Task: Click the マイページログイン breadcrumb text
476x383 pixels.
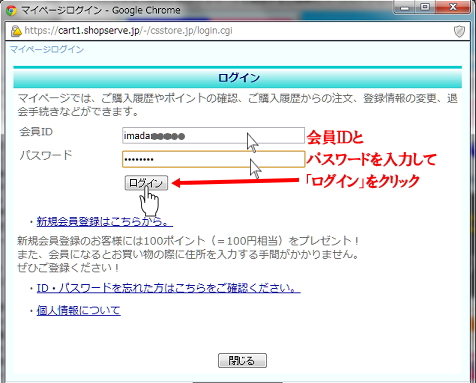Action: [47, 49]
